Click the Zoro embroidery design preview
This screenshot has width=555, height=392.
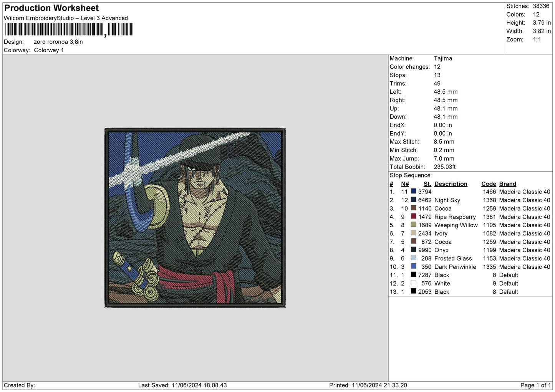click(195, 218)
